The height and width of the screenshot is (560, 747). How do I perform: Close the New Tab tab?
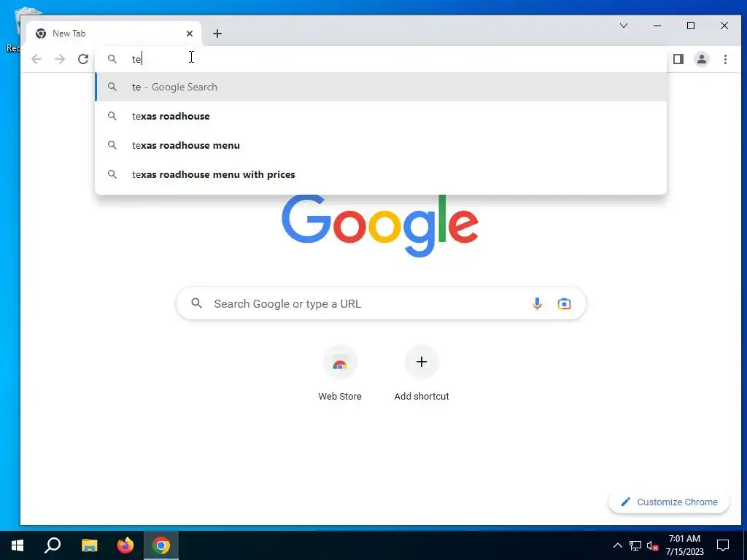(x=190, y=34)
